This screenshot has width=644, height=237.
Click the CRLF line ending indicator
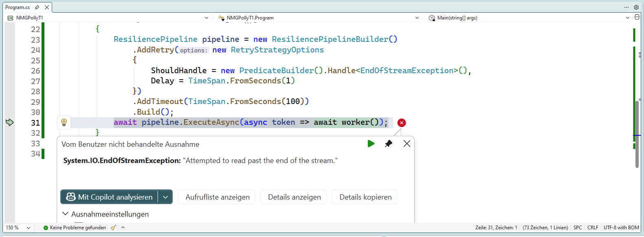pyautogui.click(x=593, y=228)
